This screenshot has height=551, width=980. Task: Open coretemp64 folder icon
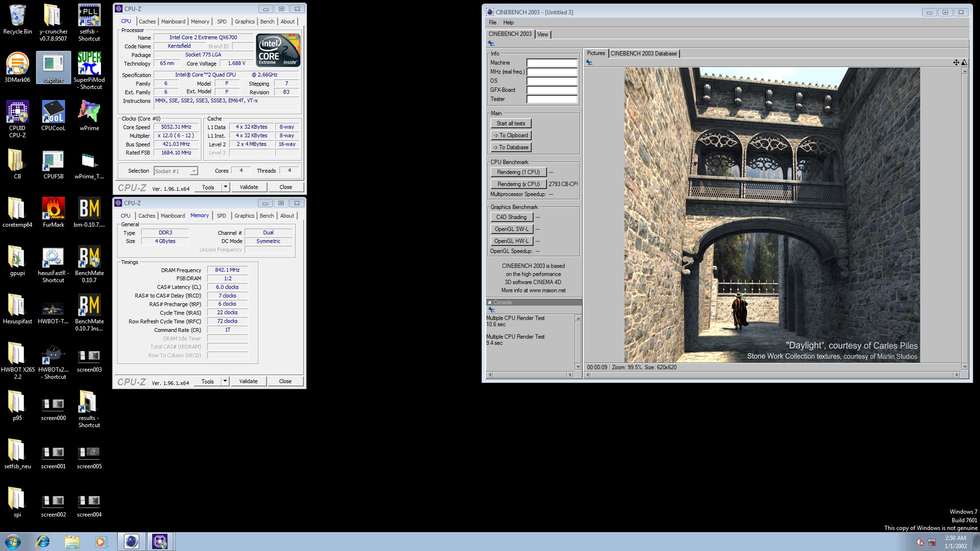(x=17, y=212)
